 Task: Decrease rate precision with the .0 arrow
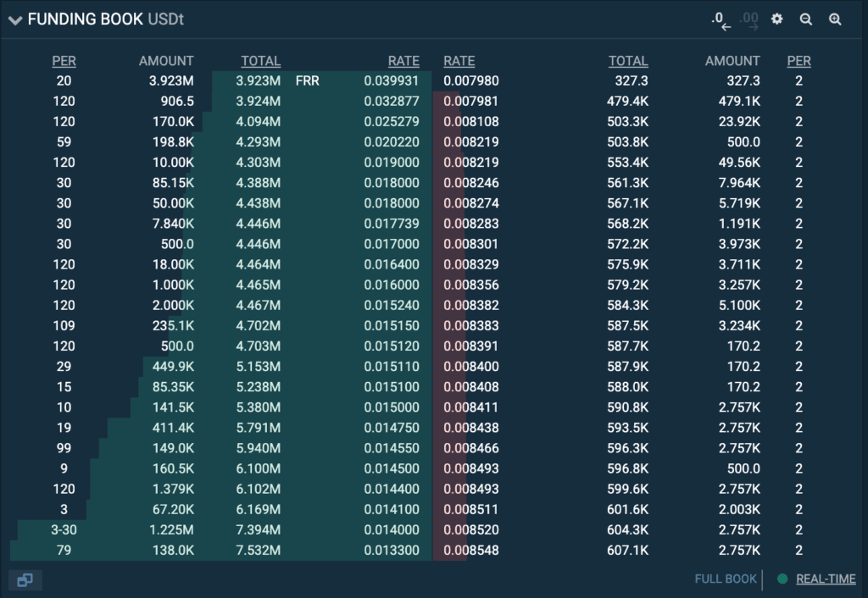(721, 20)
